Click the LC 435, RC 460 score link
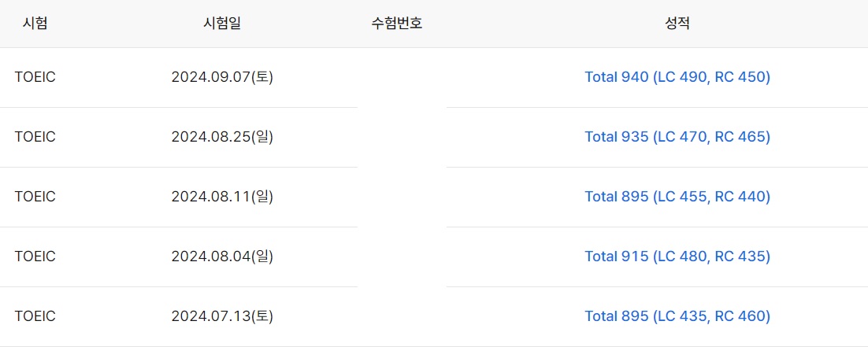The width and height of the screenshot is (868, 347). 677,316
